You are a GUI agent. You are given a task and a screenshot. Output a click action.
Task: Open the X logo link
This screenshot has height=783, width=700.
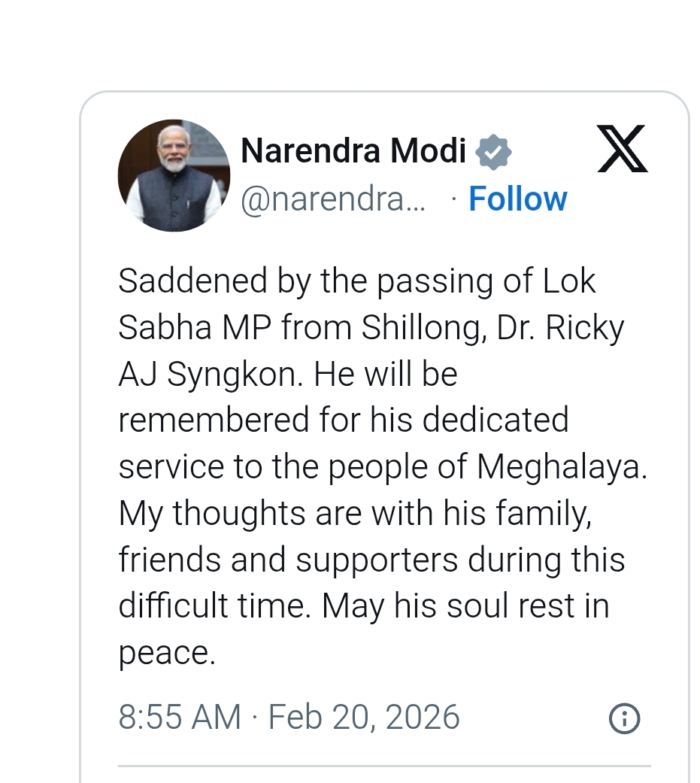622,149
